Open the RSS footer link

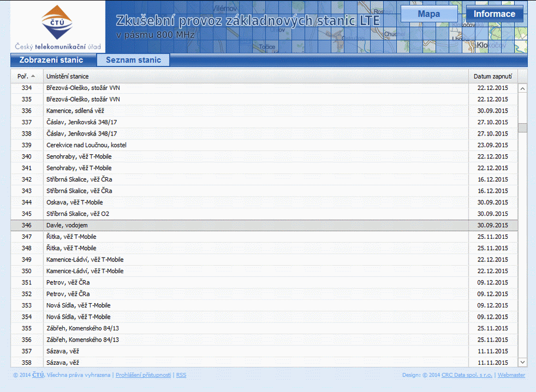tap(181, 375)
